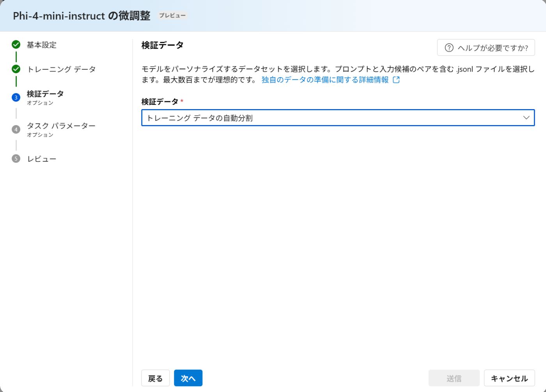Viewport: 546px width, 392px height.
Task: Click the キャンセル button
Action: (509, 378)
